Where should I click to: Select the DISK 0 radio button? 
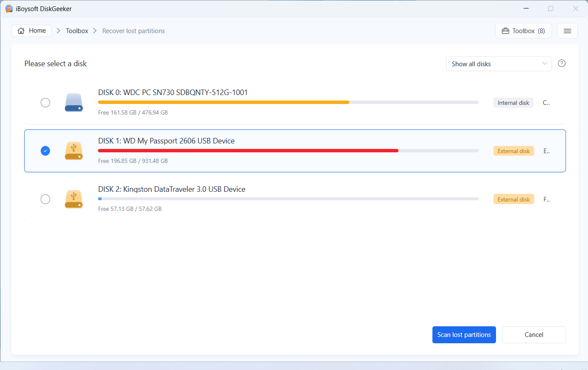click(x=45, y=103)
